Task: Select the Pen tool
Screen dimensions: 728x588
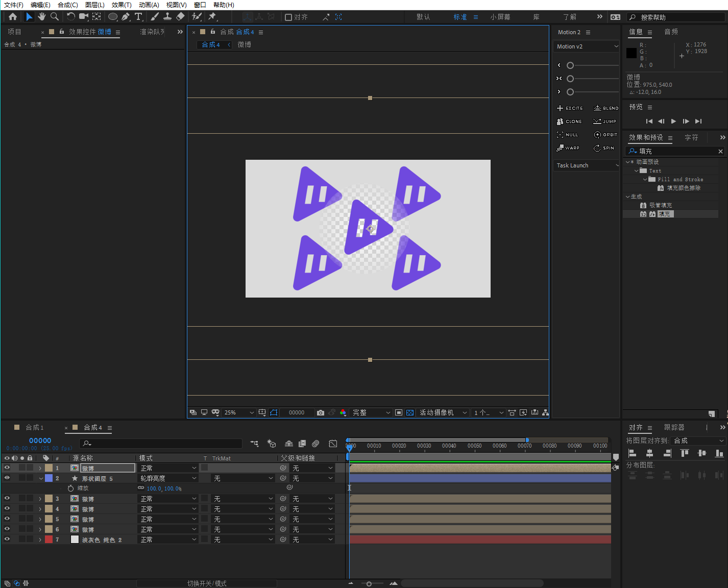Action: click(126, 17)
